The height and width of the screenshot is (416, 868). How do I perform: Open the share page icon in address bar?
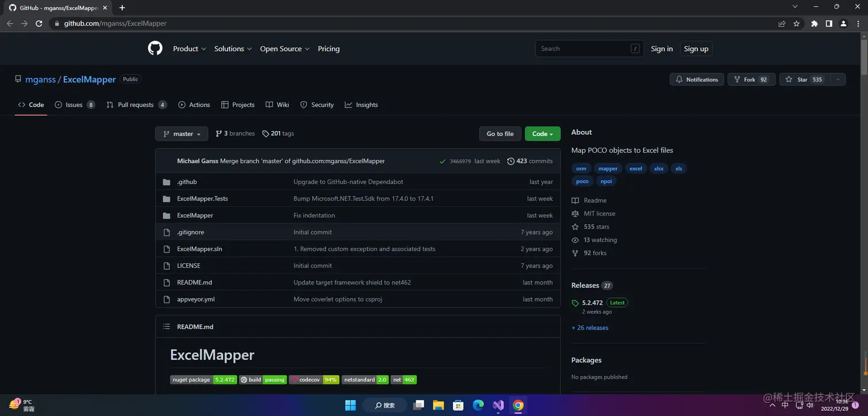coord(782,24)
